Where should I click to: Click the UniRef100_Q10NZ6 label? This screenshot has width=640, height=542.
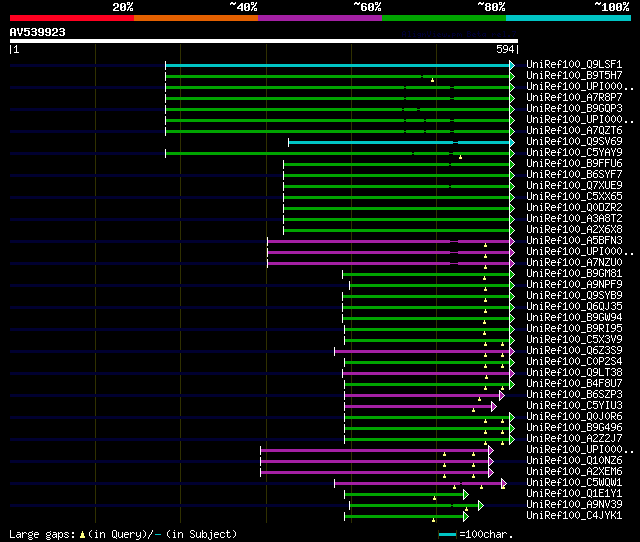(x=574, y=461)
